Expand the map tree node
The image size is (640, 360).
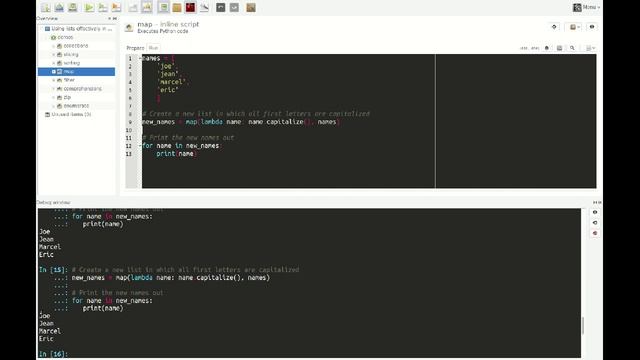click(53, 71)
